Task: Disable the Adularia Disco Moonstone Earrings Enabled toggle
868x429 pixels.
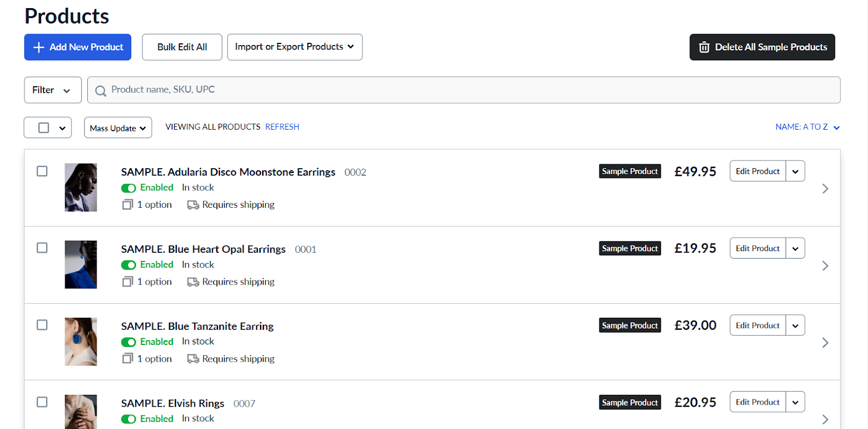Action: coord(129,188)
